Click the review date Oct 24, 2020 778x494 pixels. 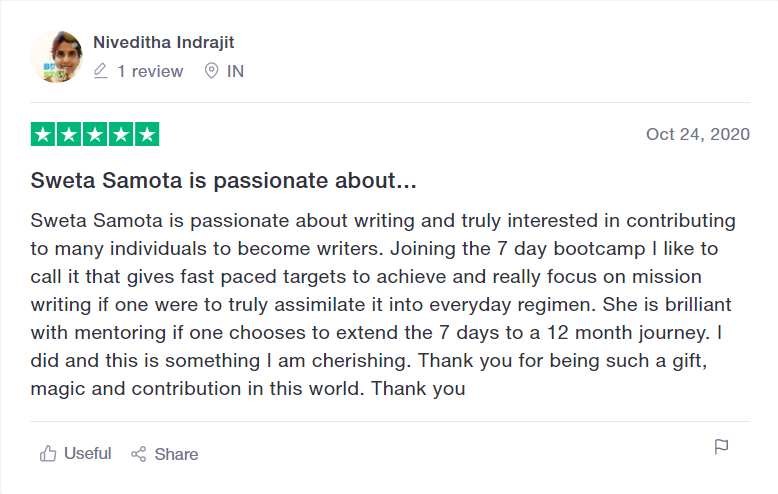[697, 134]
